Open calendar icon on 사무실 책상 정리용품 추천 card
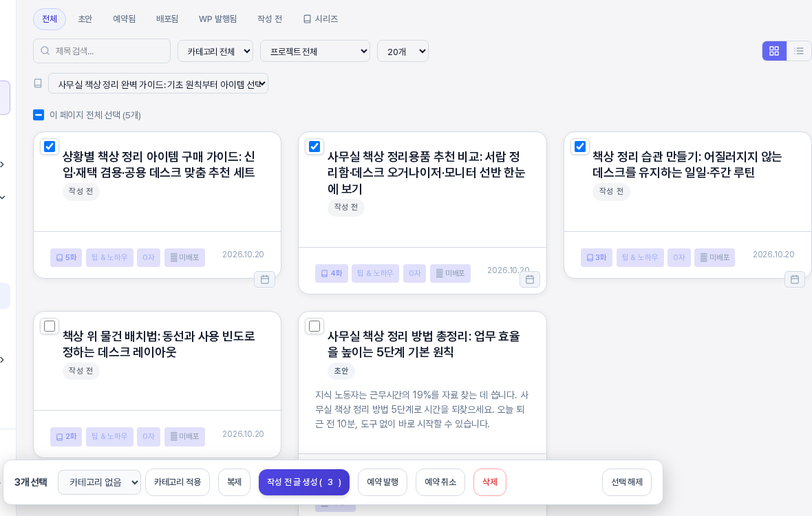Image resolution: width=812 pixels, height=516 pixels. click(x=530, y=279)
